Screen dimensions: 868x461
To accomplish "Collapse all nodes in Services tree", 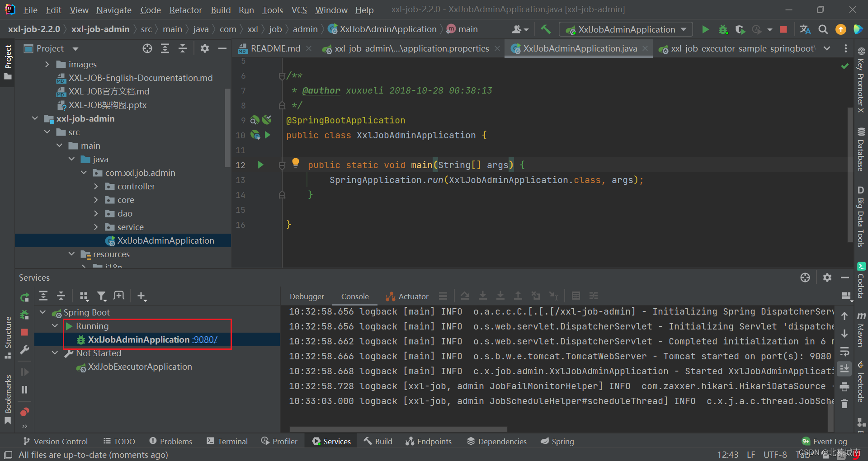I will click(x=61, y=296).
